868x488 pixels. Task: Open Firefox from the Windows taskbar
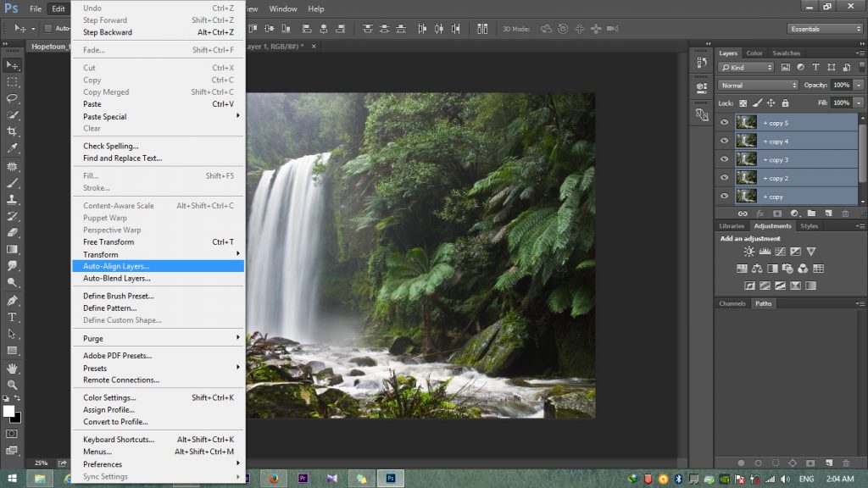[273, 479]
